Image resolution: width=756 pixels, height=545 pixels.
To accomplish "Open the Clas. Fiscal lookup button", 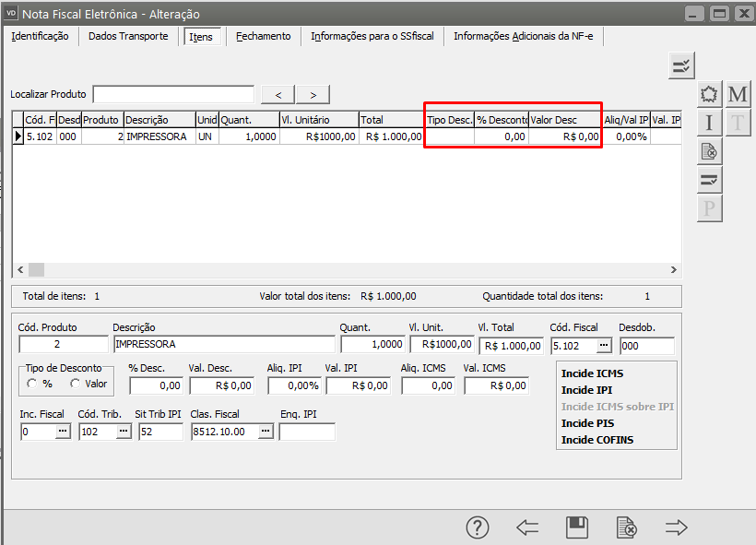I will [x=265, y=432].
